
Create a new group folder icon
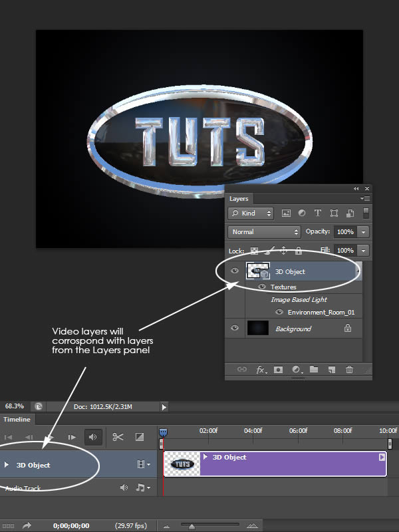tap(314, 369)
